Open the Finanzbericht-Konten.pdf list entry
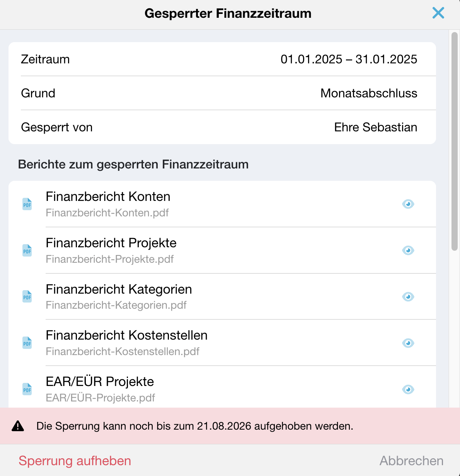460x476 pixels. (x=222, y=204)
